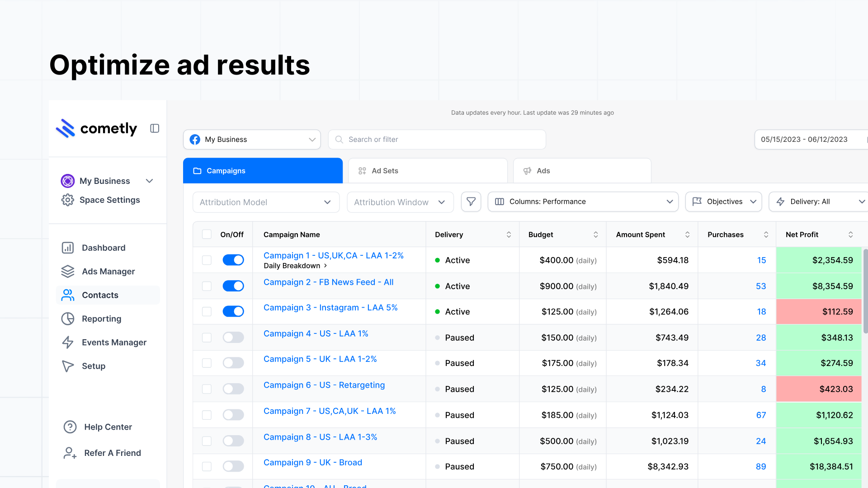868x488 pixels.
Task: Open Events Manager in the sidebar
Action: 114,343
